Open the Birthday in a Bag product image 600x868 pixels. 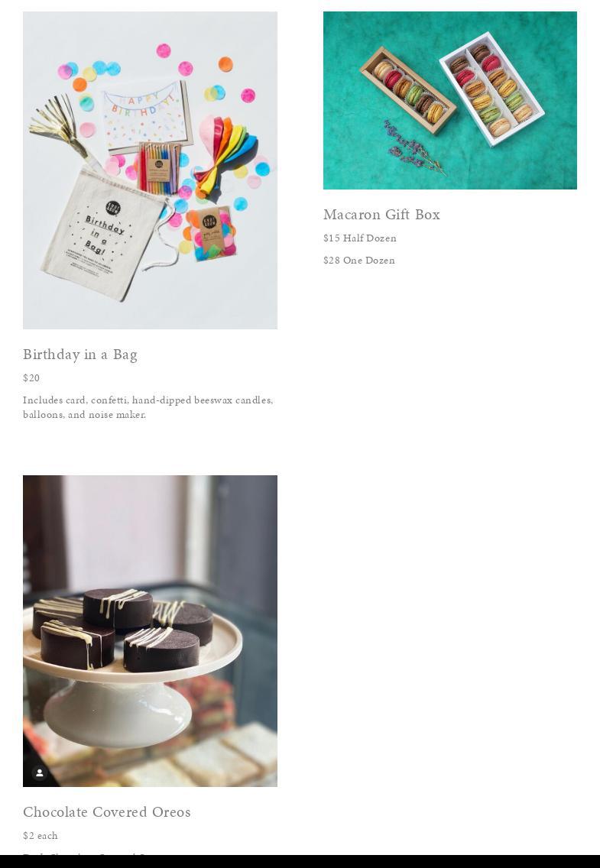coord(150,170)
